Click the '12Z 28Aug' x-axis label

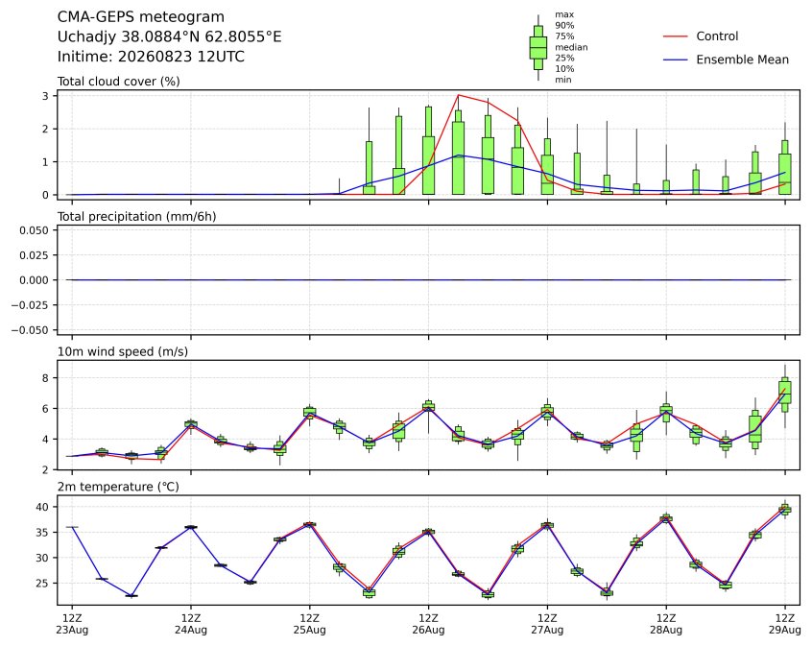[x=666, y=624]
